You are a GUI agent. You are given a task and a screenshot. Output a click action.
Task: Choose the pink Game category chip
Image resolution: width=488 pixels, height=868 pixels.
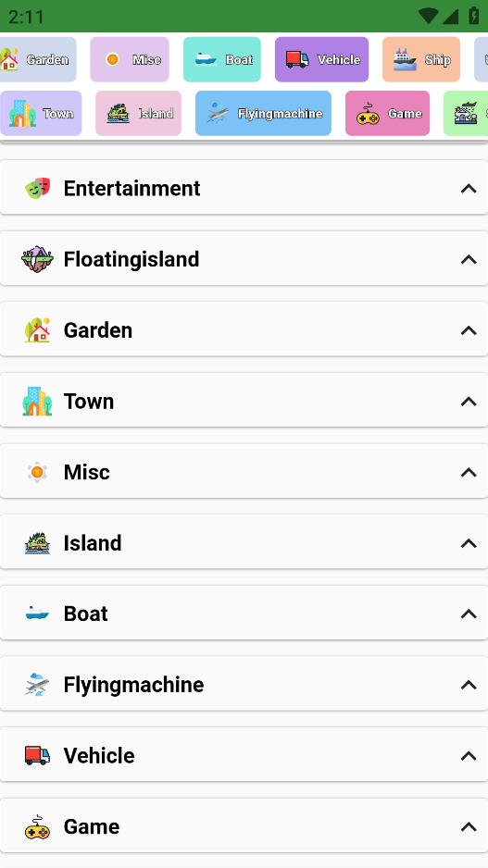387,113
